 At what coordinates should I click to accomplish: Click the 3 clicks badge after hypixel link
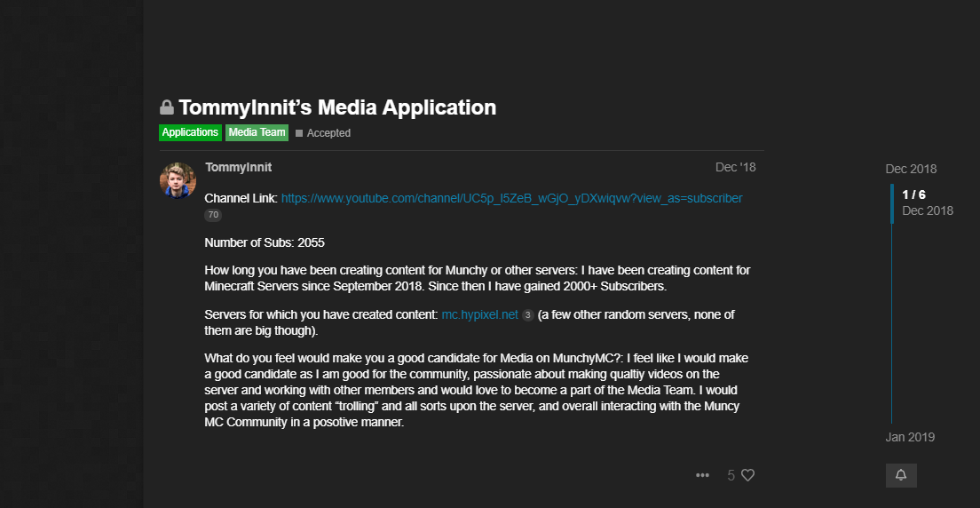click(527, 316)
